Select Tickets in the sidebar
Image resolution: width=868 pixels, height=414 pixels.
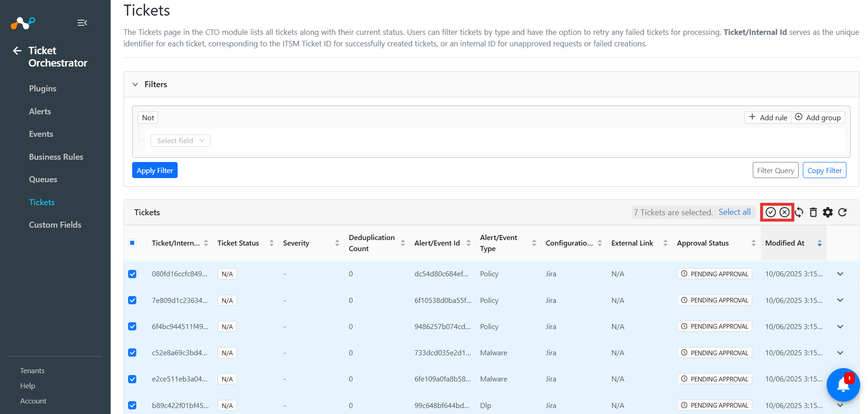pos(42,202)
